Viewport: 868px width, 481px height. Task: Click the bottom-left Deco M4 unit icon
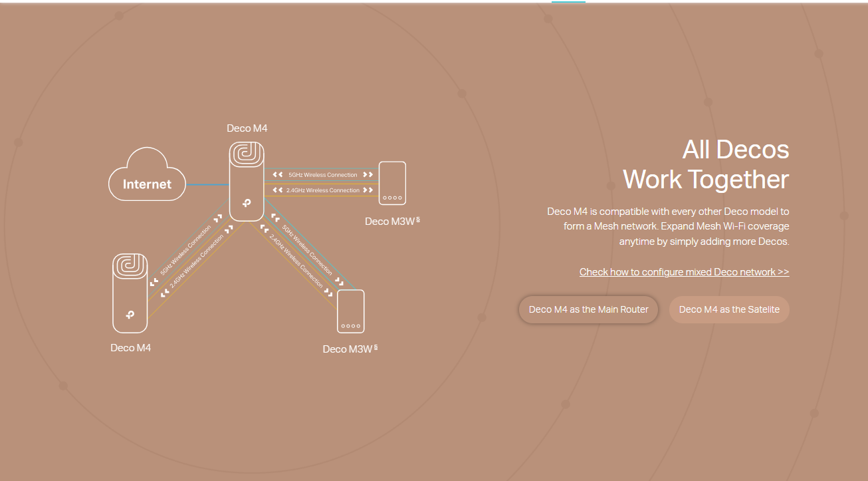coord(130,293)
